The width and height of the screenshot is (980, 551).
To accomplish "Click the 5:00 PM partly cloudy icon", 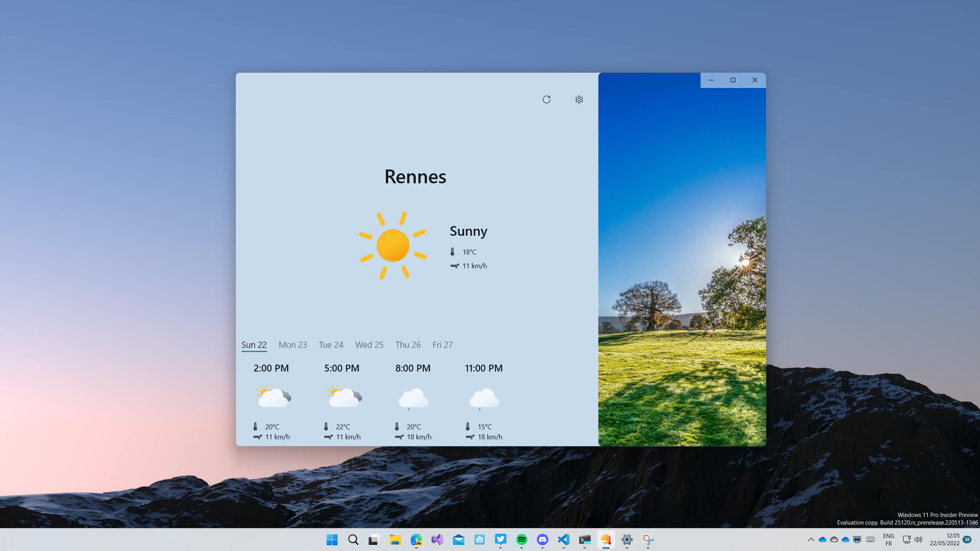I will [x=344, y=396].
